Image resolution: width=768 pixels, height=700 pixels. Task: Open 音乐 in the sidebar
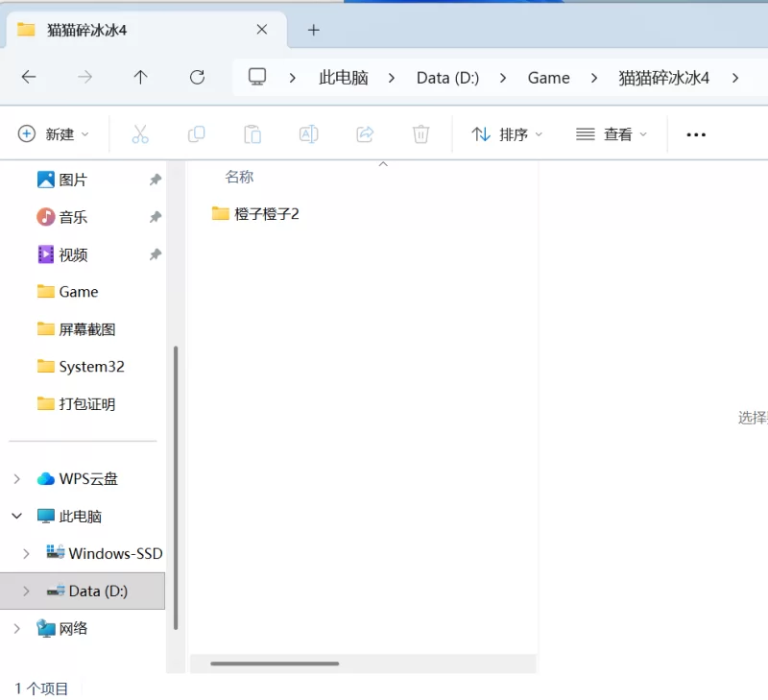click(x=73, y=217)
